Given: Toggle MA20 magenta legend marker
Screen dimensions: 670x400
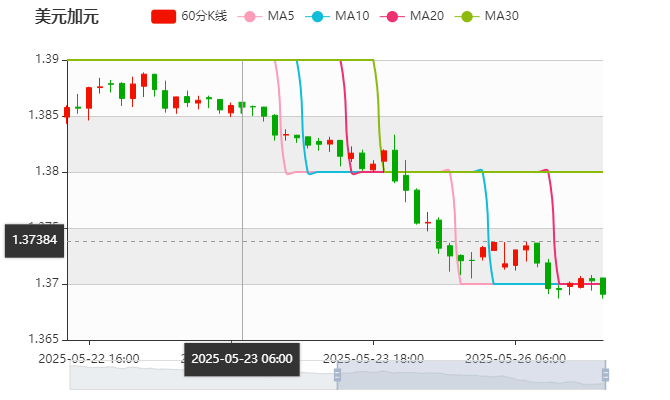Looking at the screenshot, I should pos(394,17).
